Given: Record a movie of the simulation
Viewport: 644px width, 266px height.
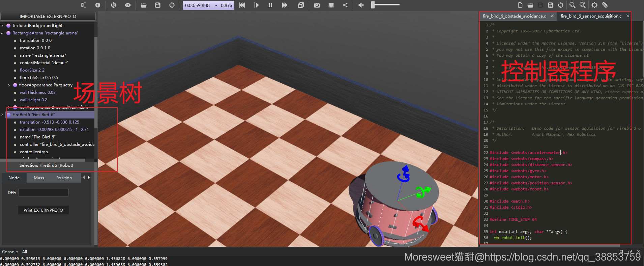Looking at the screenshot, I should (331, 5).
